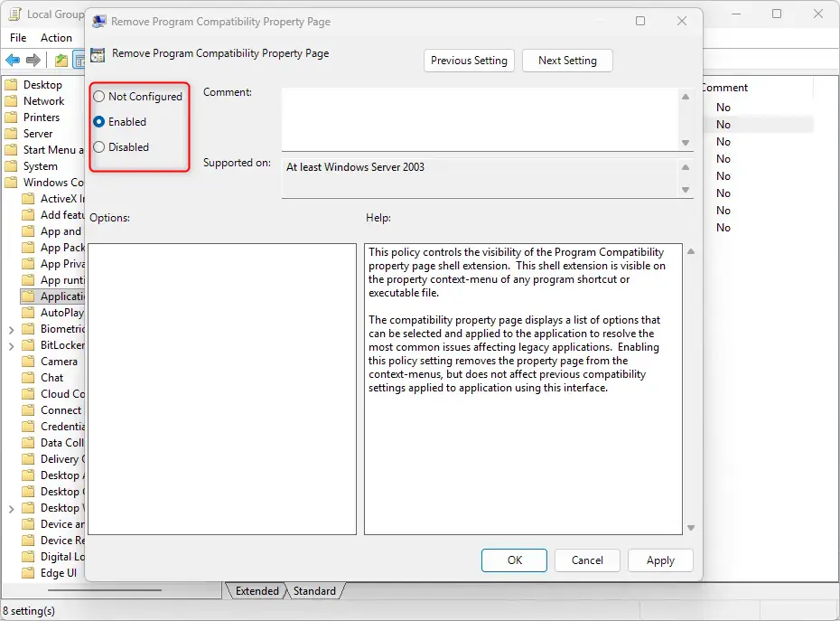
Task: Select the Start Menu folder in tree
Action: point(44,150)
